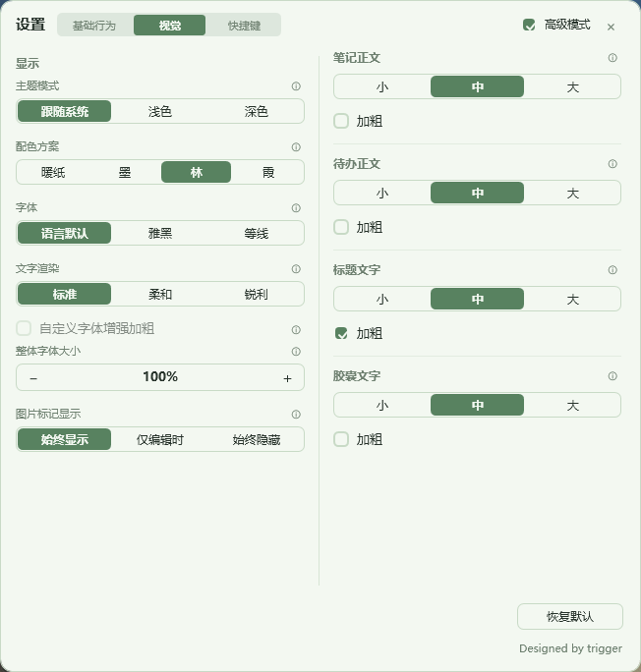This screenshot has width=641, height=672.
Task: Choose 始终隐藏 for image markers
Action: tap(257, 439)
